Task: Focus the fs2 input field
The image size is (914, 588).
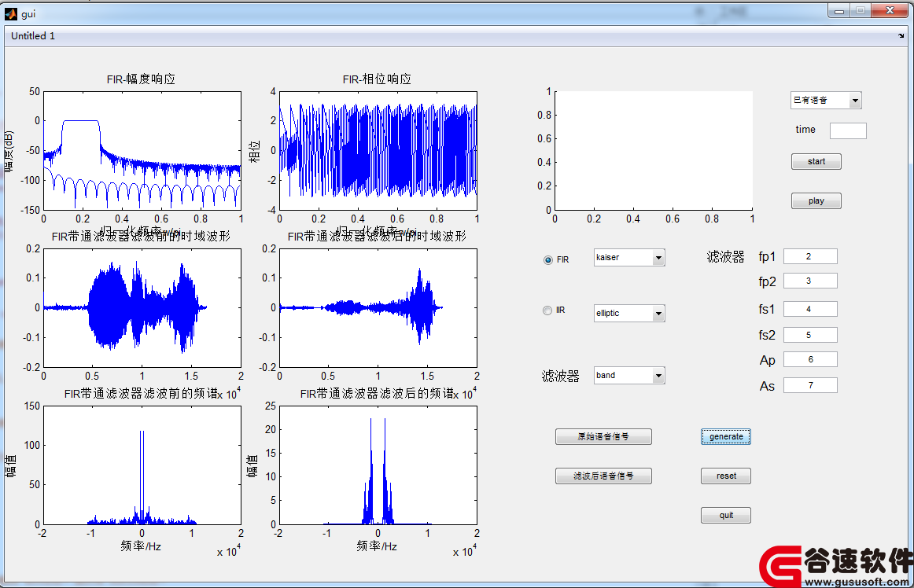Action: [x=810, y=335]
